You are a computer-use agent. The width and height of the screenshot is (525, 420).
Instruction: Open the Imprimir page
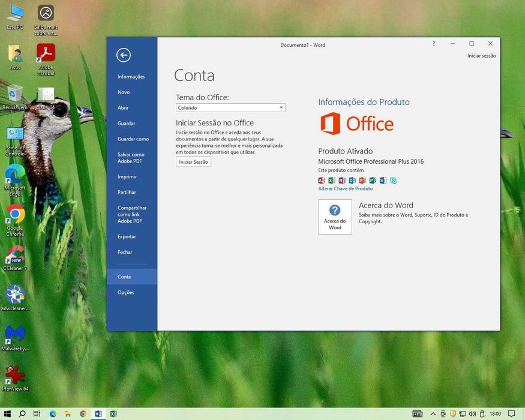click(127, 177)
